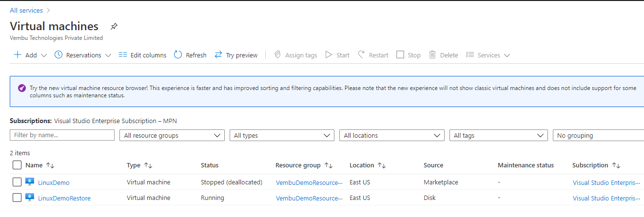Click the Reservations clock icon

coord(59,55)
